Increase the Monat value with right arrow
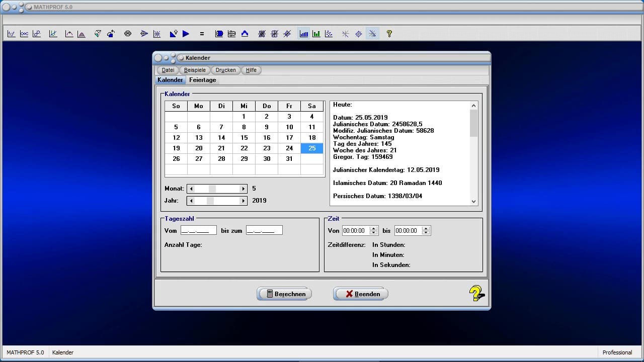Viewport: 644px width, 362px height. [x=243, y=189]
